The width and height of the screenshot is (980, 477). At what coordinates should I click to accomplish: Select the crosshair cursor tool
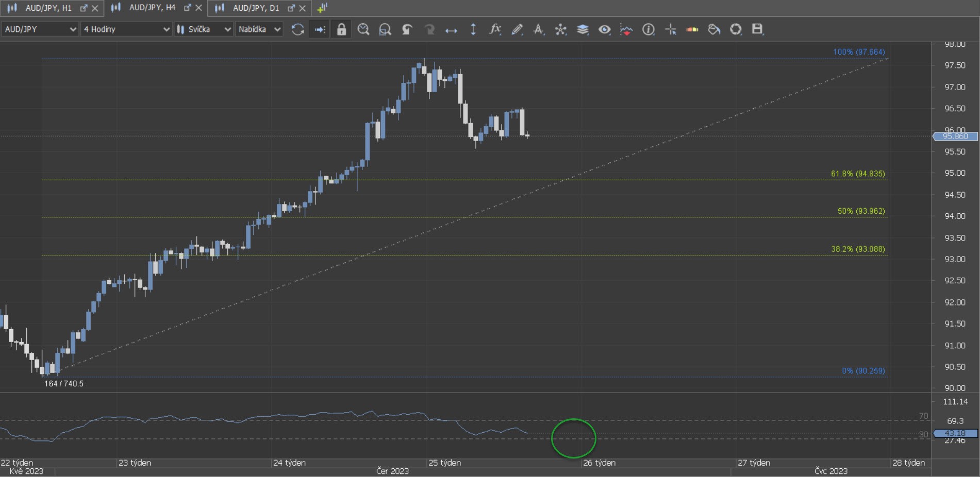point(670,29)
